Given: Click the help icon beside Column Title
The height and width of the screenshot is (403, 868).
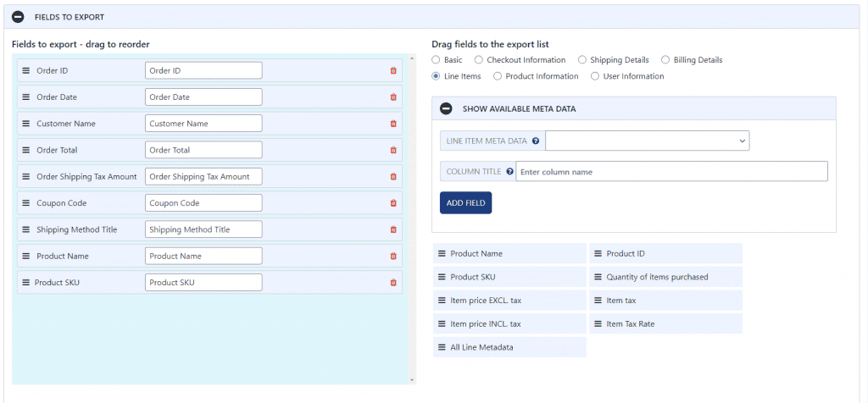Looking at the screenshot, I should (x=509, y=172).
